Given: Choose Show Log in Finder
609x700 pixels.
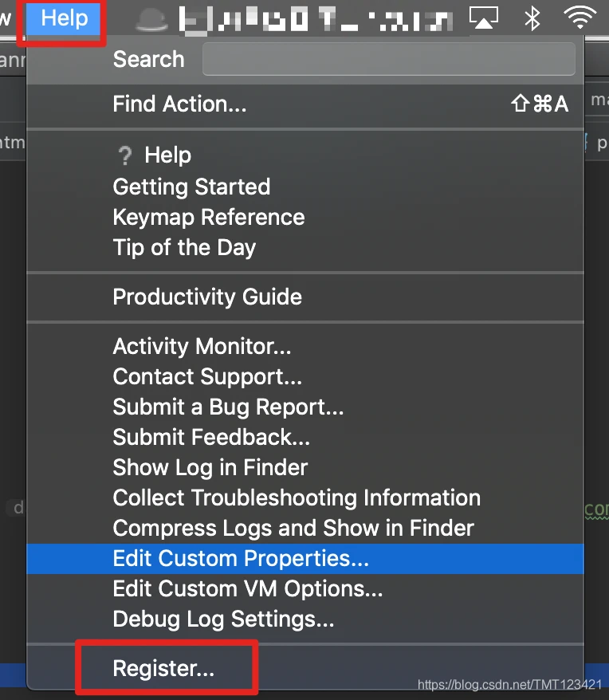Looking at the screenshot, I should click(210, 467).
